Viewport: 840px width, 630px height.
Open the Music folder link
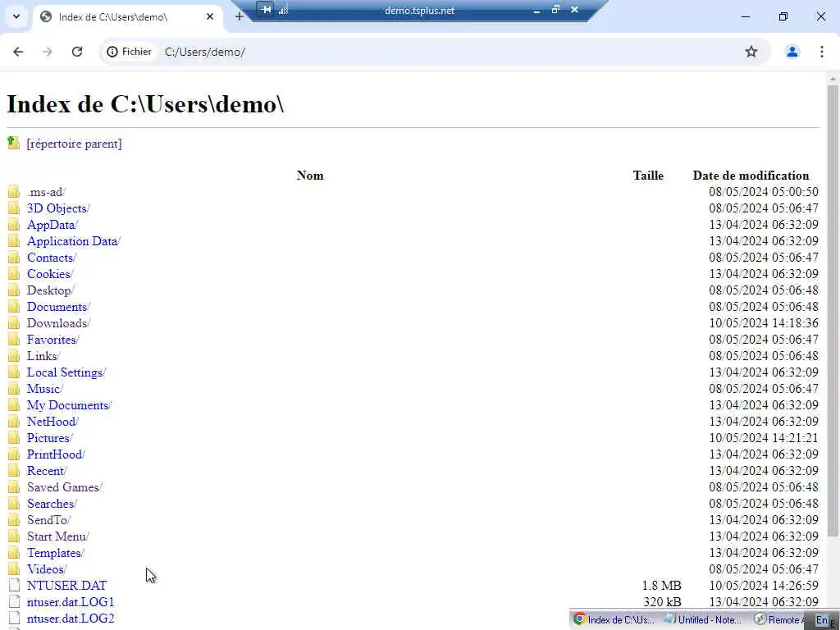(45, 389)
